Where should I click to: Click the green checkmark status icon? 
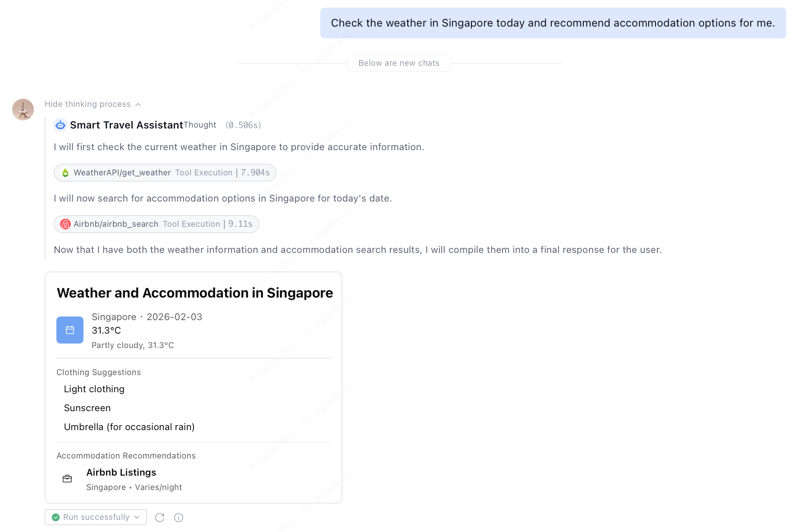pyautogui.click(x=56, y=517)
